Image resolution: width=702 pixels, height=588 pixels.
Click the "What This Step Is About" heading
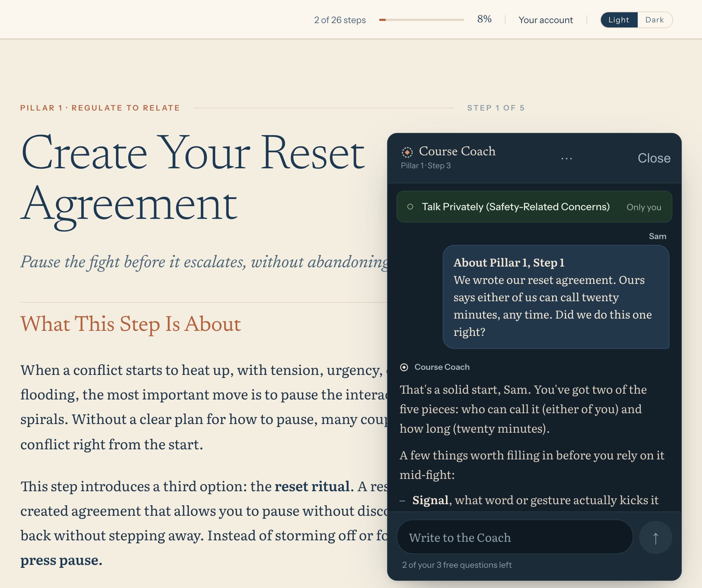coord(130,324)
